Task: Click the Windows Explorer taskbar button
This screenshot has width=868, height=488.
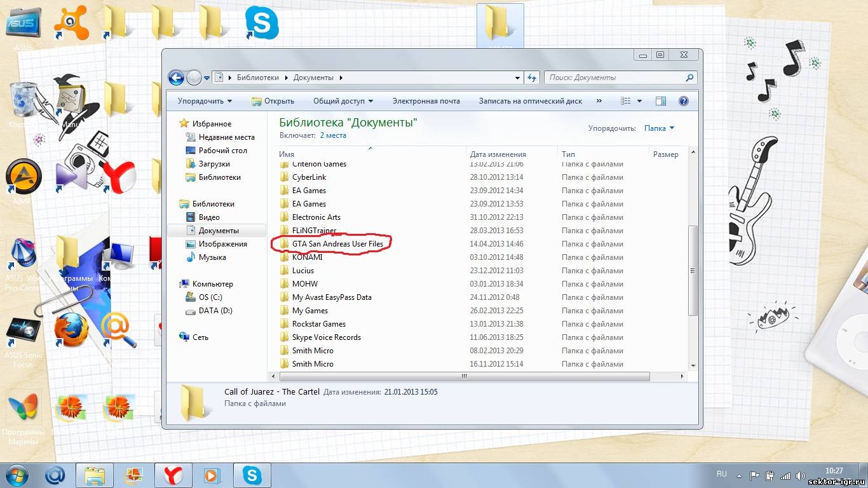Action: [x=95, y=475]
